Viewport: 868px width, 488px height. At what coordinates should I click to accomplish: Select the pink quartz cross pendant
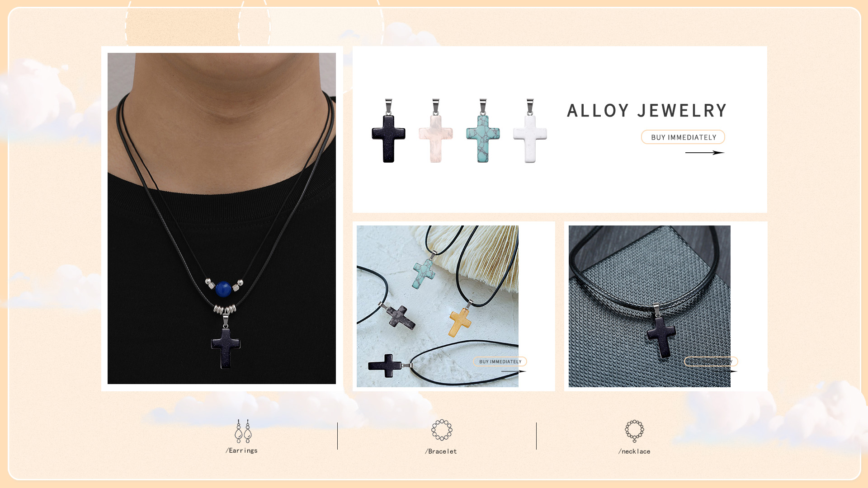pyautogui.click(x=435, y=131)
